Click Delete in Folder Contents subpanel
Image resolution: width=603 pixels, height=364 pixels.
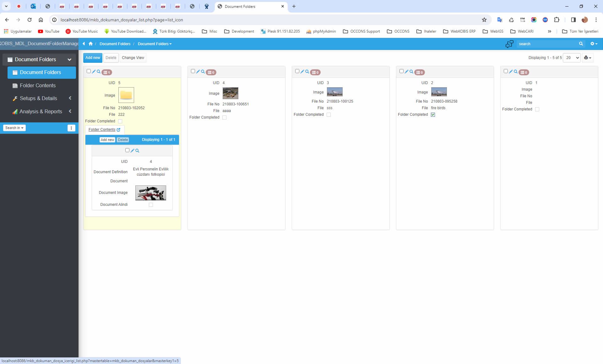(x=123, y=140)
